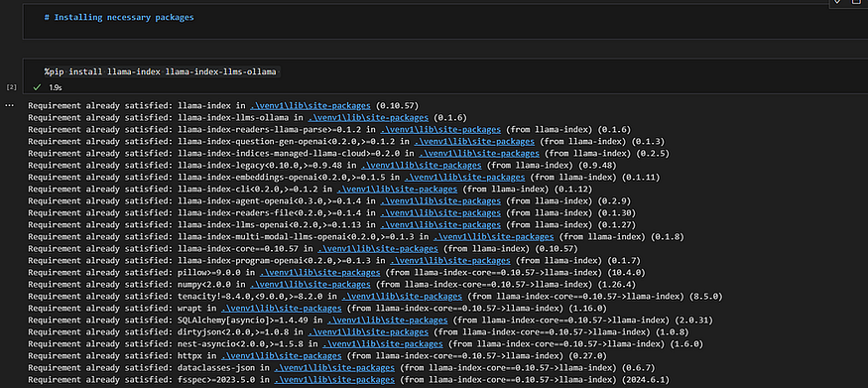Click the green execution success checkmark

(37, 87)
